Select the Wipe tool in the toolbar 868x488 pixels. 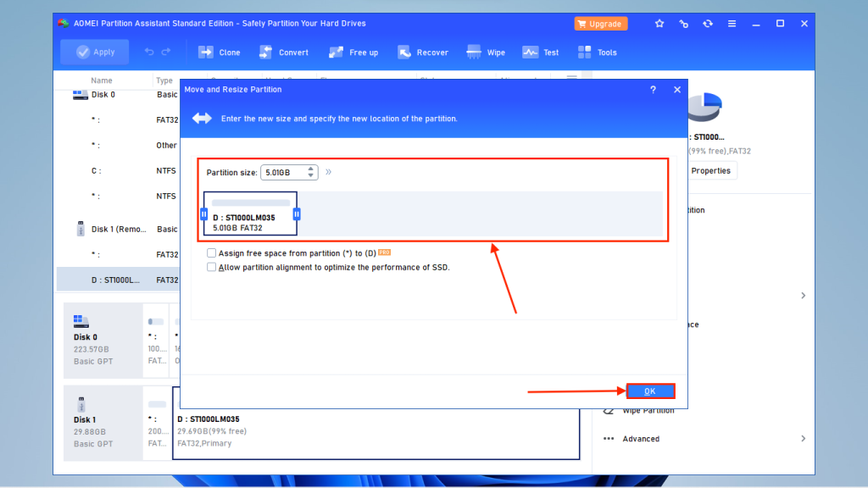pos(486,52)
